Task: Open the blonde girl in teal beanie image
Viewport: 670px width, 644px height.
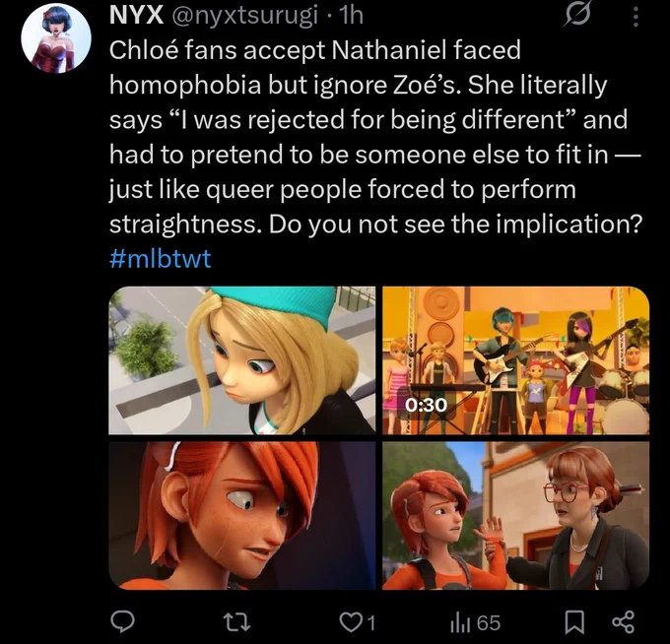Action: pyautogui.click(x=241, y=360)
